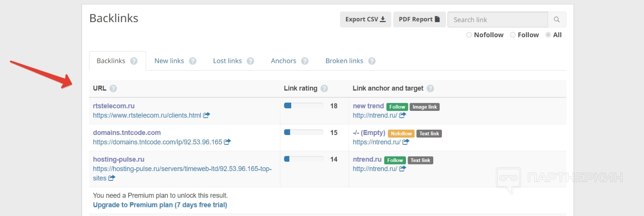Open the Anchors tab
The image size is (644, 216).
(283, 61)
